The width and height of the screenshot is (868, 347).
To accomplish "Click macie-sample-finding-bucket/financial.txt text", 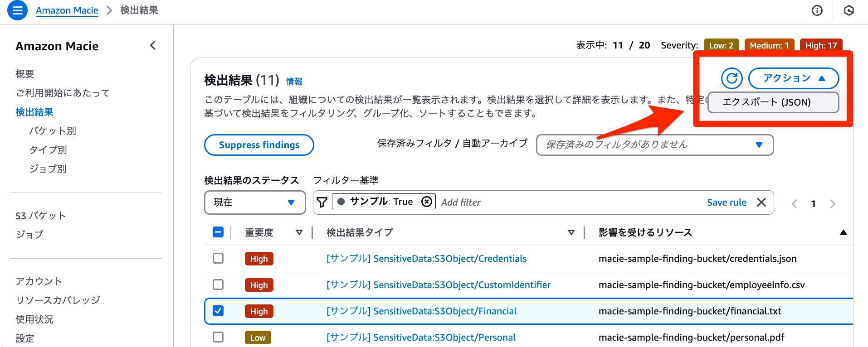I will 690,311.
